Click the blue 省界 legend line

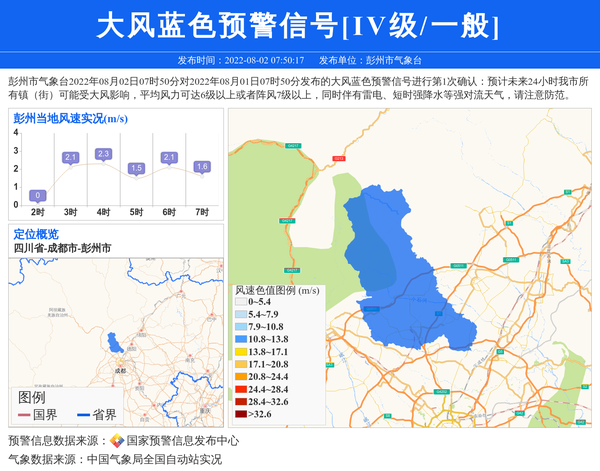[82, 415]
